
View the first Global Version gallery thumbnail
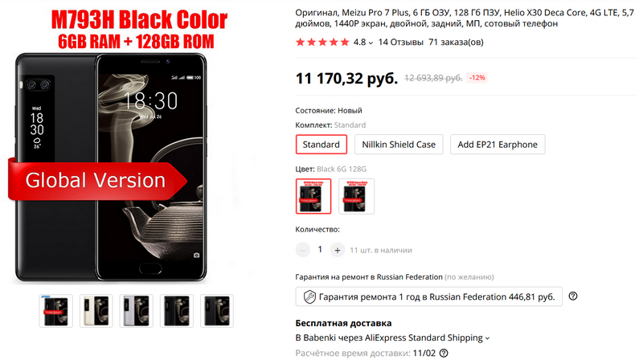tap(55, 311)
